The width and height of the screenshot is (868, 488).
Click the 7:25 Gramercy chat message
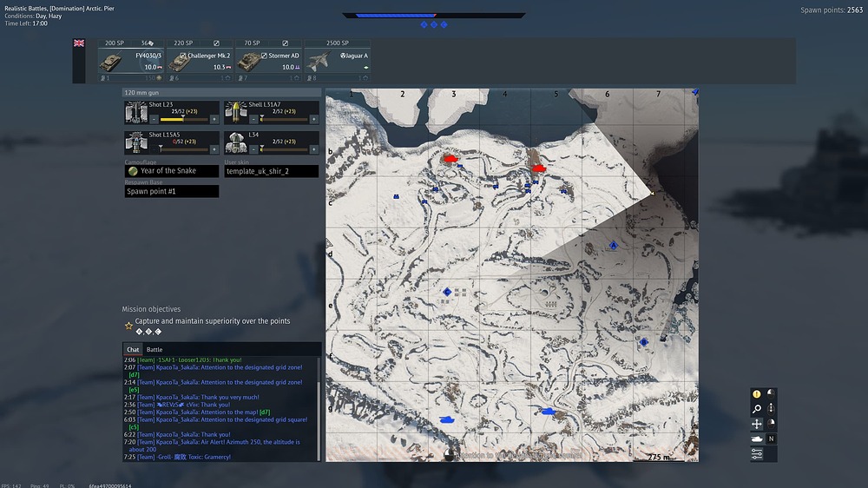coord(177,457)
